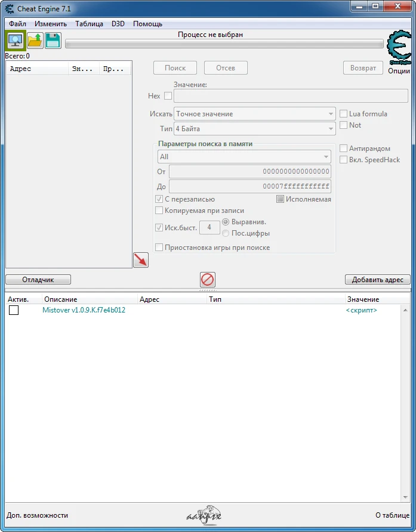Open the Отладчик memory viewer

click(38, 280)
